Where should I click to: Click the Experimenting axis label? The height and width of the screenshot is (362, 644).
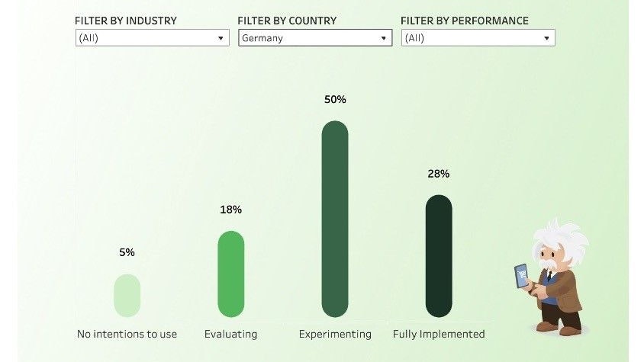[335, 334]
